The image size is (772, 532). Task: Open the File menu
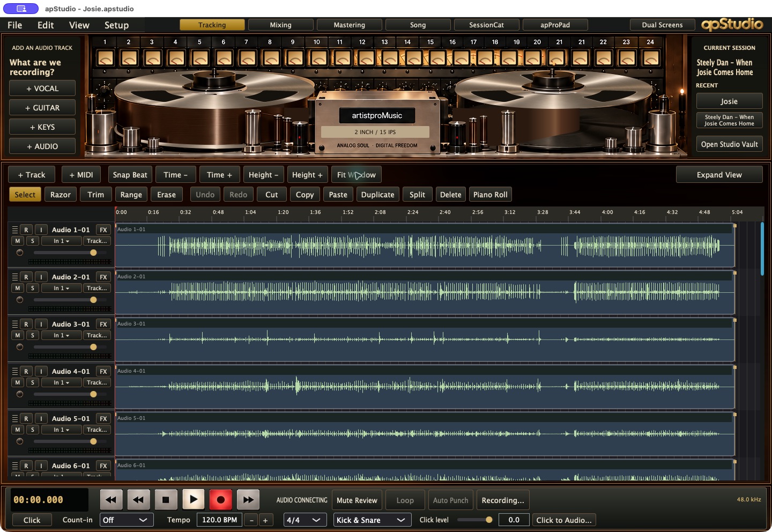(15, 25)
